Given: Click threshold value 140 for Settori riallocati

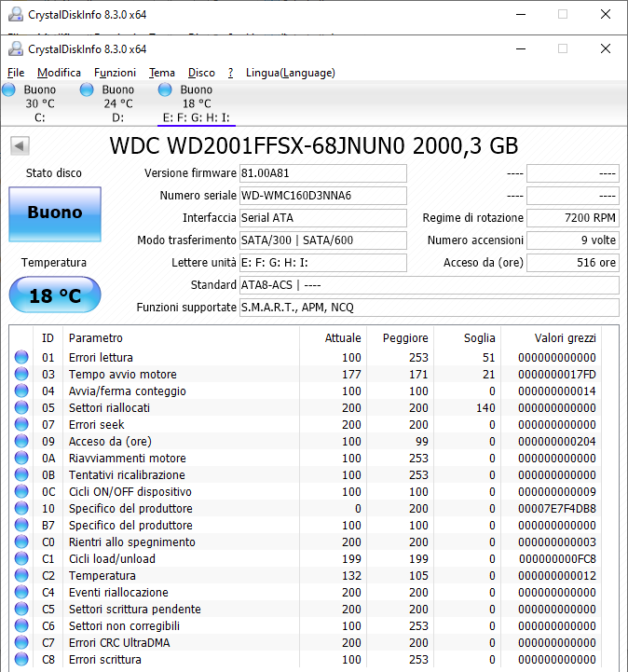Looking at the screenshot, I should (x=485, y=407).
